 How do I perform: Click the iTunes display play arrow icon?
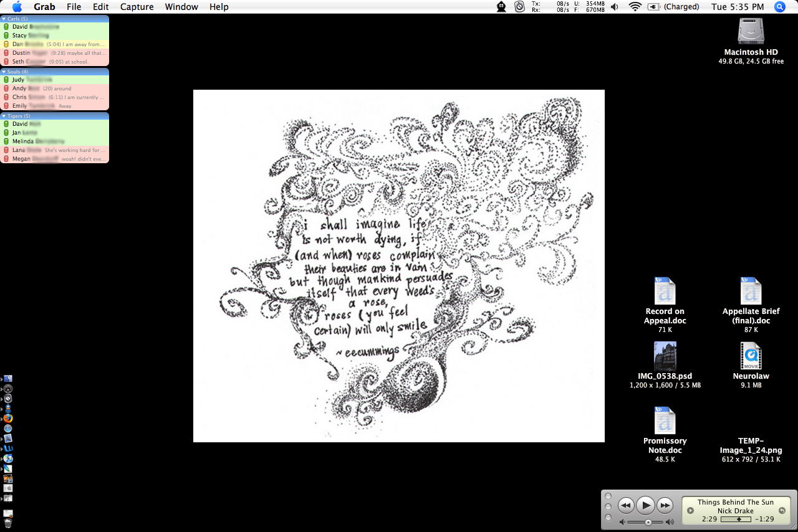690,511
